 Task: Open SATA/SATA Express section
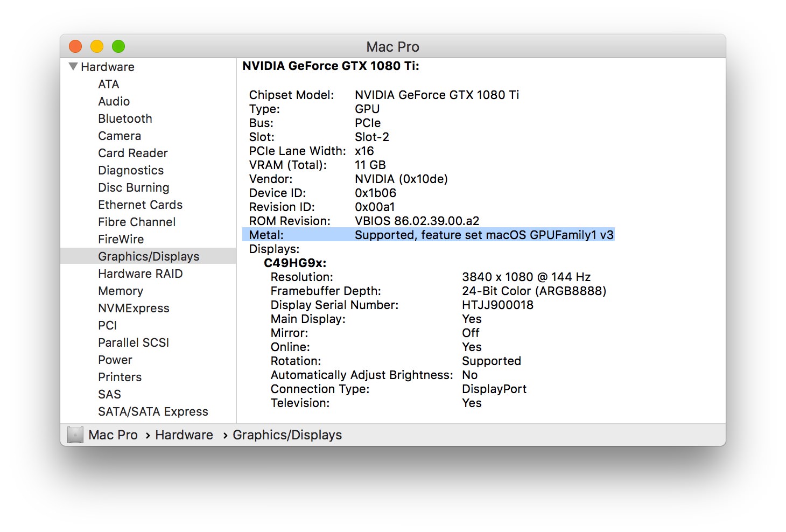[153, 411]
